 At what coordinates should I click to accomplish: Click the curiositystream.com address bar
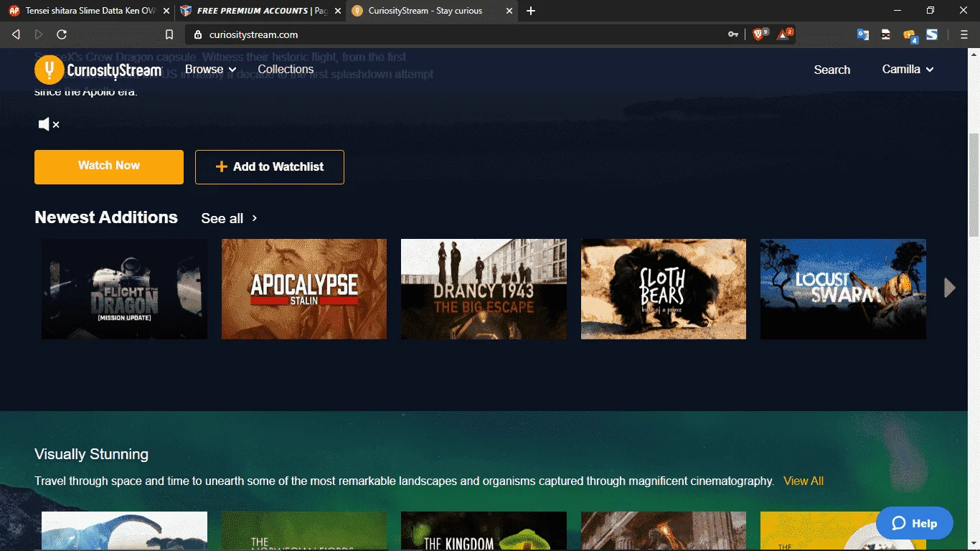(459, 34)
